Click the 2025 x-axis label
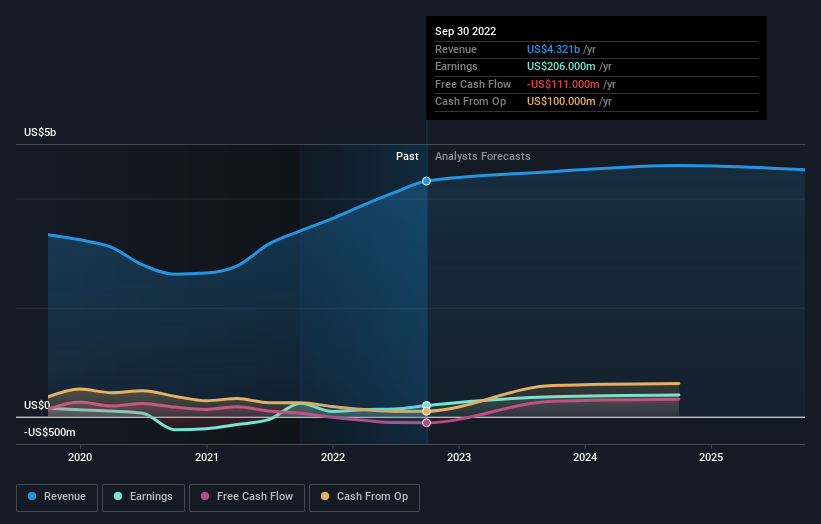 [x=711, y=457]
